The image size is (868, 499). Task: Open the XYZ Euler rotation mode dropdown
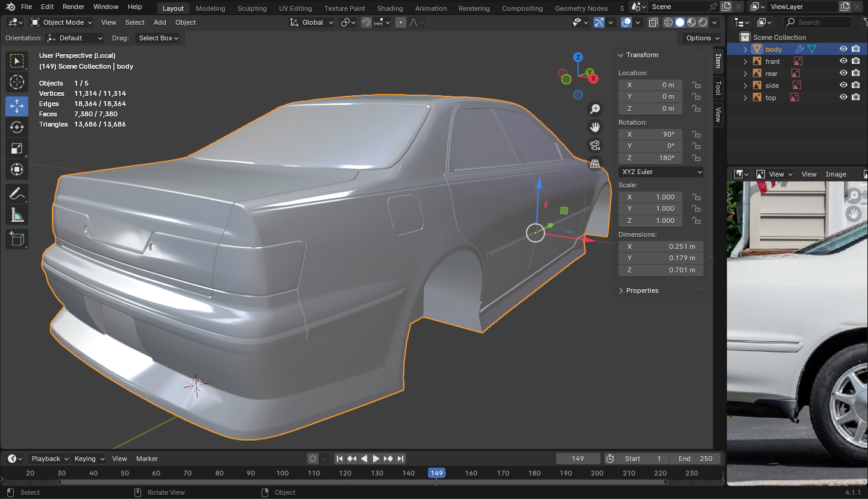[x=661, y=172]
